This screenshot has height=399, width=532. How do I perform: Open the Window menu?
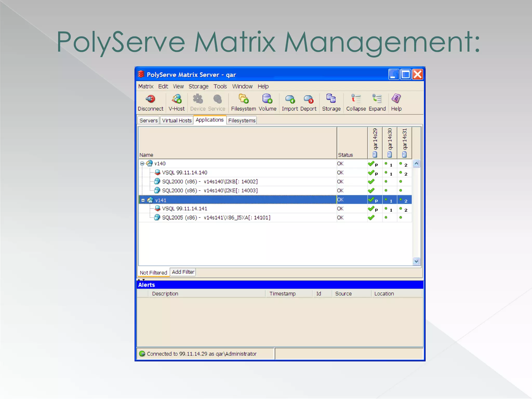point(242,86)
